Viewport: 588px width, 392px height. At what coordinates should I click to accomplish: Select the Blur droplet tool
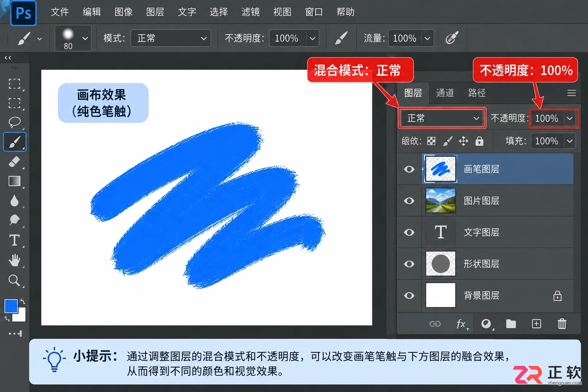15,200
